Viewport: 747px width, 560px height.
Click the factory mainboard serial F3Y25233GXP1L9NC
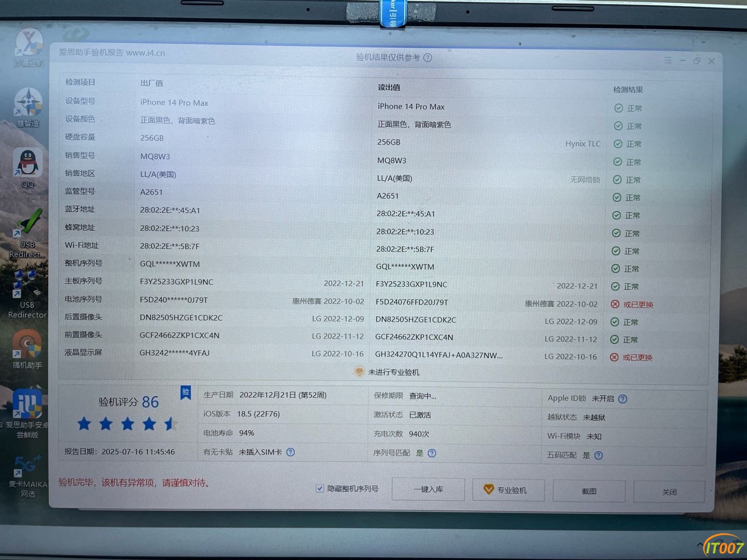(176, 282)
